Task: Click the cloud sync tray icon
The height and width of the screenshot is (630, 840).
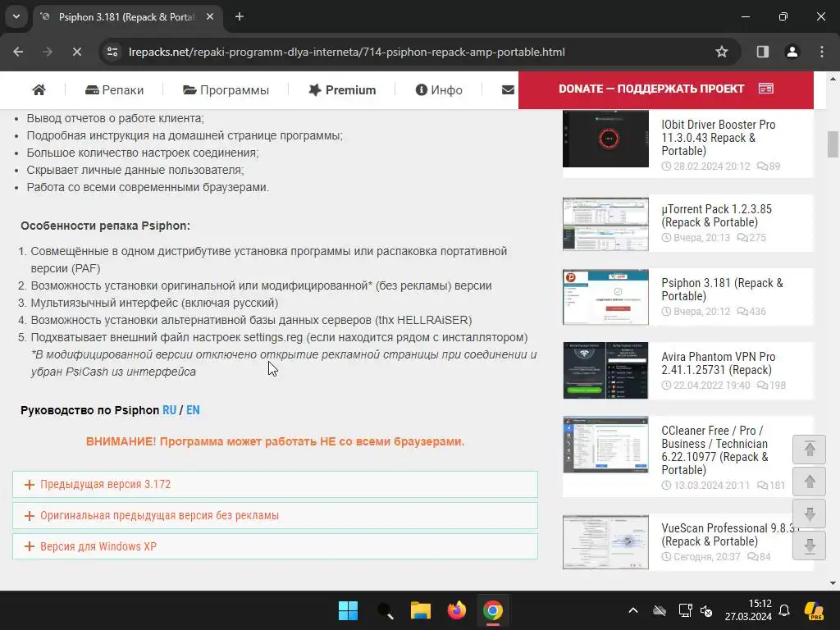Action: pyautogui.click(x=660, y=610)
